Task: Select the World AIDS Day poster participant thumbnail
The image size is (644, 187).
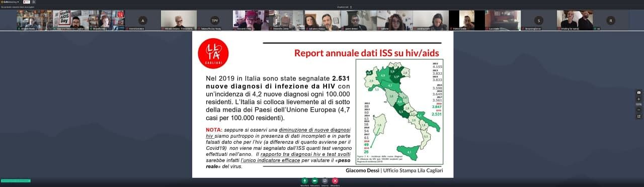Action: point(71,21)
